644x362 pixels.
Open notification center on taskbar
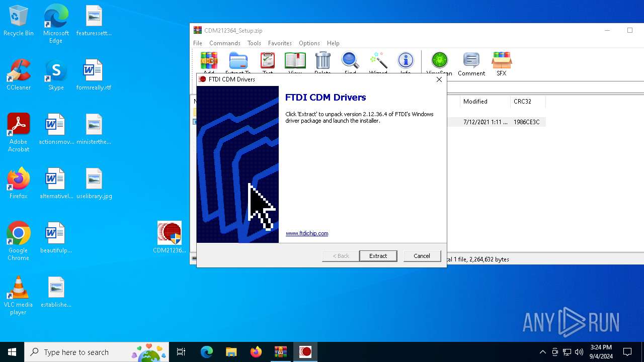pos(627,352)
